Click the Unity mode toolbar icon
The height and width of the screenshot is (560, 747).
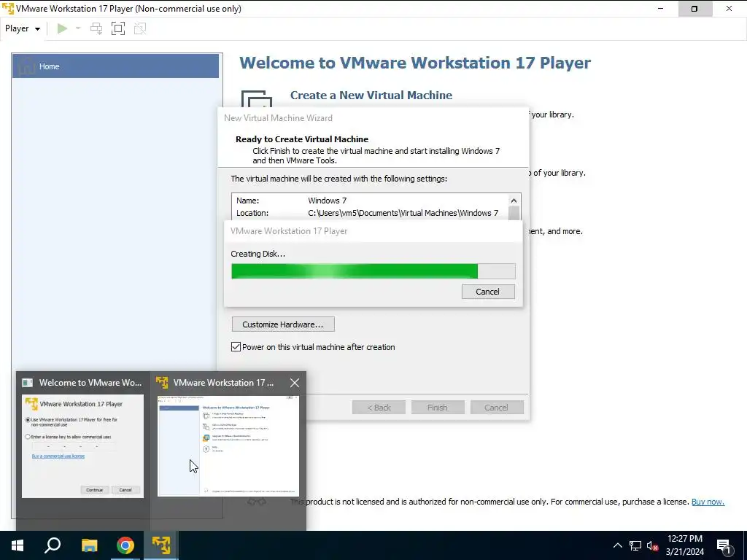tap(140, 28)
